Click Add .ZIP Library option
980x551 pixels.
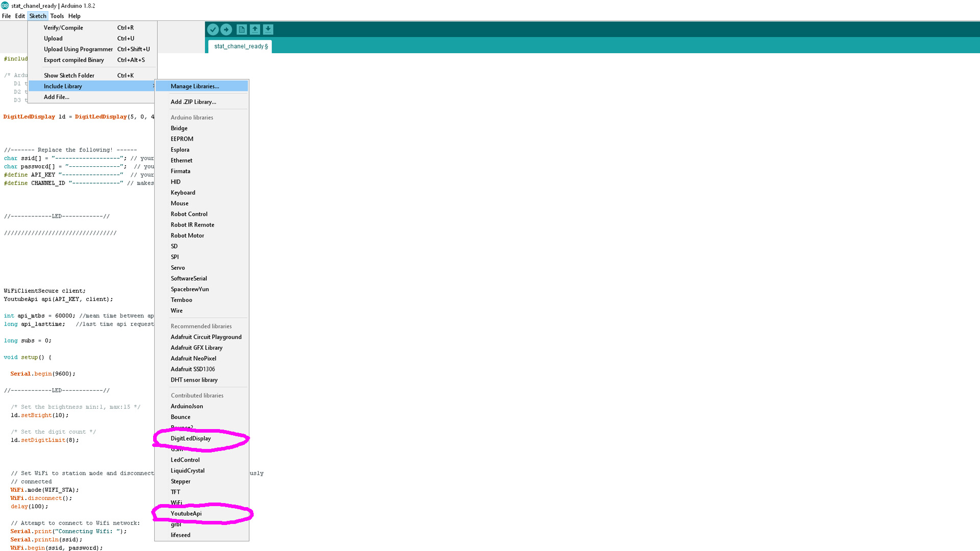[x=192, y=102]
